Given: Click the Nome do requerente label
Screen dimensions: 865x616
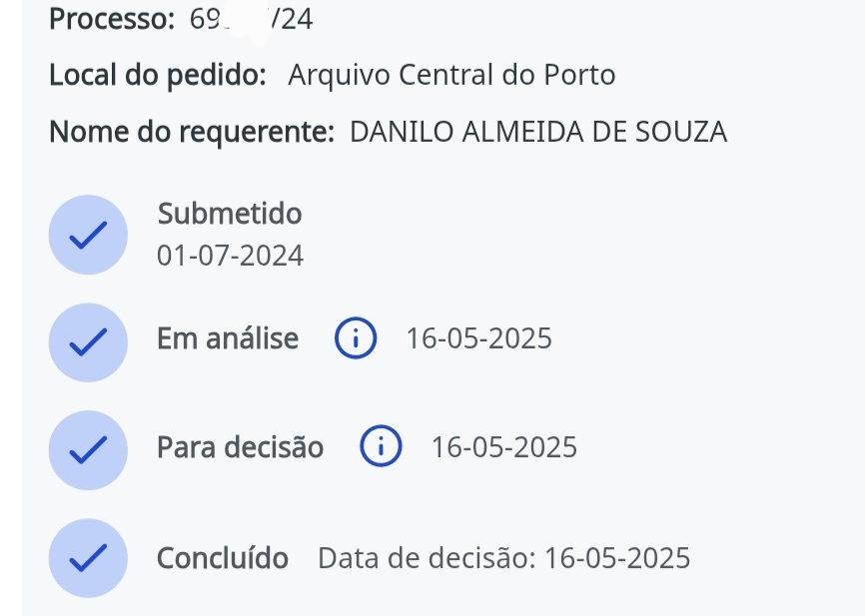Looking at the screenshot, I should (x=192, y=132).
